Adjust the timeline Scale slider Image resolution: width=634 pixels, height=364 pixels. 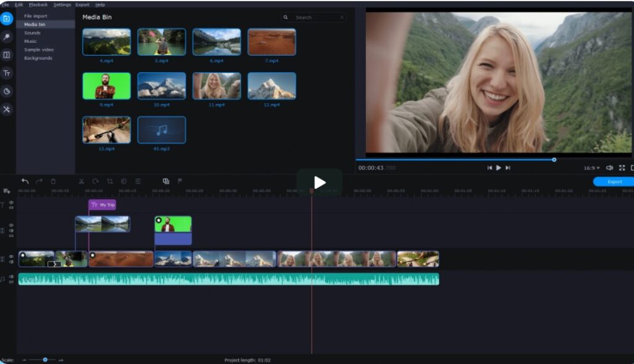pyautogui.click(x=45, y=360)
